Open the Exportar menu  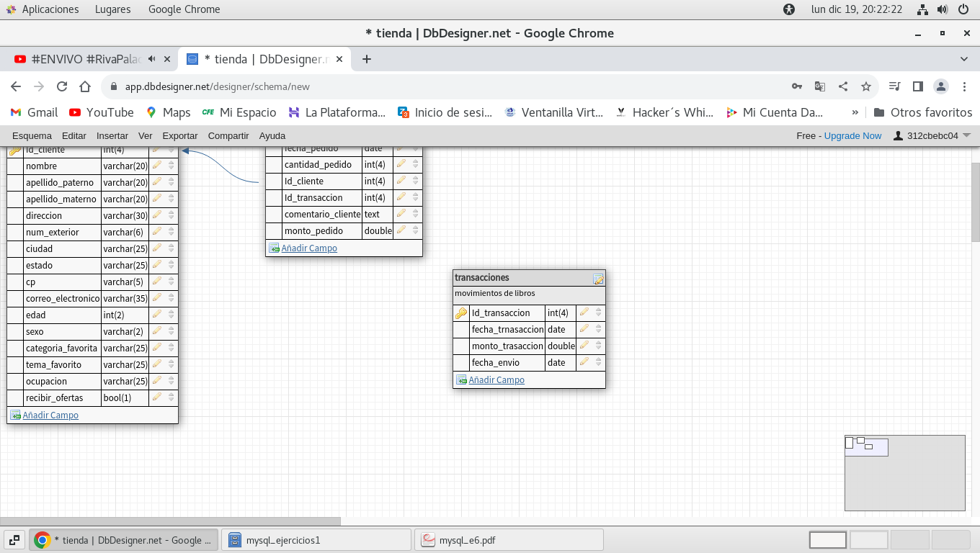180,135
